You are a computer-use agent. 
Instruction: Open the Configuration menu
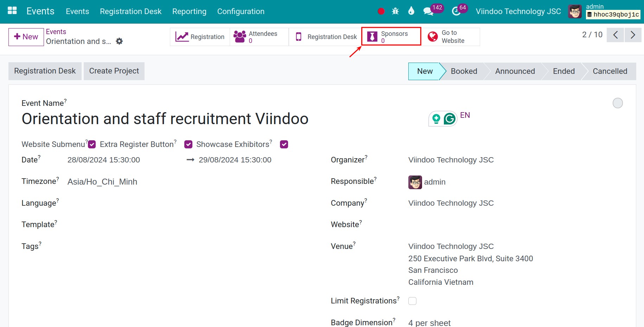click(241, 11)
